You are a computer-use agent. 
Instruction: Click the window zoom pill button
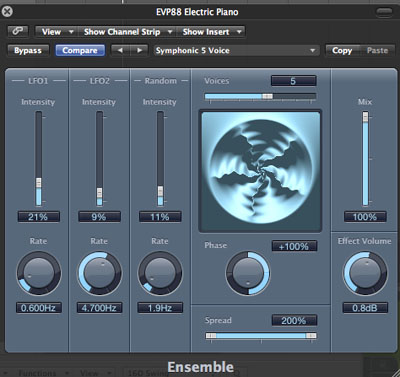point(384,12)
